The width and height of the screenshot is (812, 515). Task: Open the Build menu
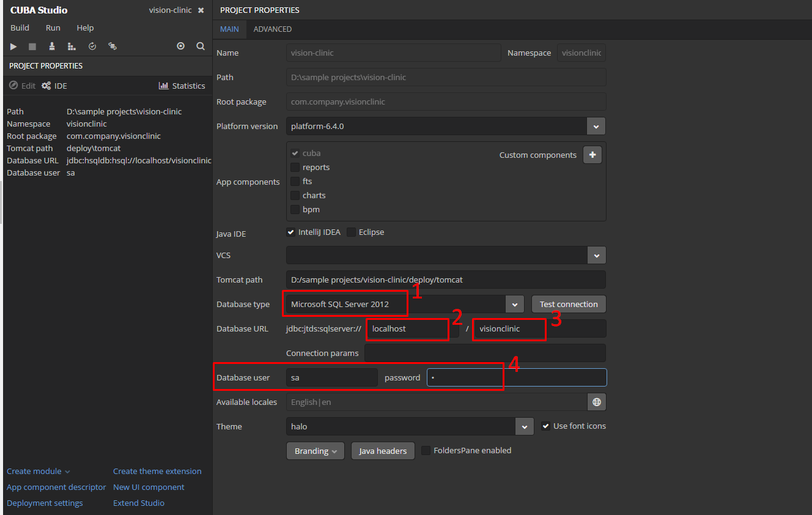click(x=20, y=28)
